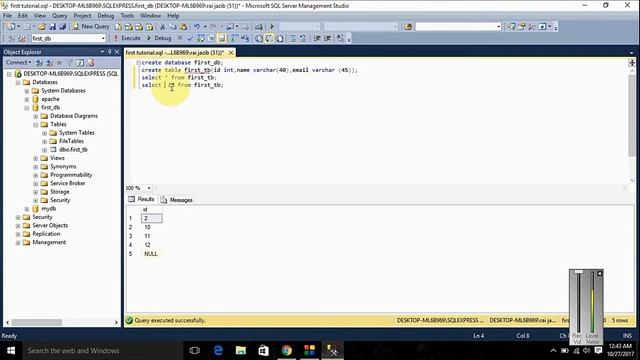Viewport: 640px width, 360px height.
Task: Toggle IntelliSense Enabled button
Action: 222,38
